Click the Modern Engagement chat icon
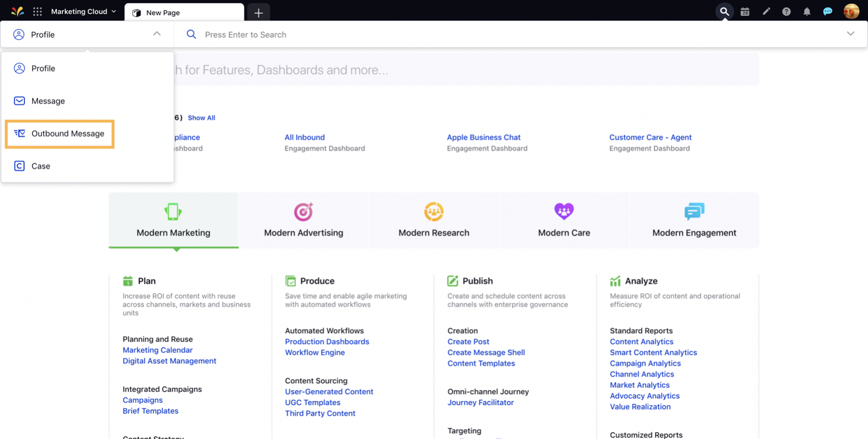The width and height of the screenshot is (868, 439). (x=694, y=212)
